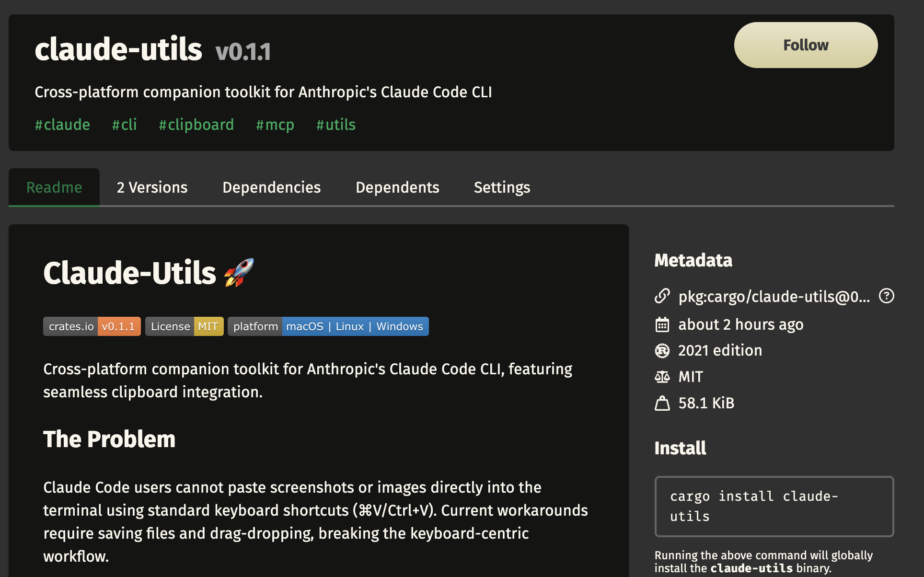The image size is (924, 577).
Task: Click the package size weight icon
Action: pos(662,403)
